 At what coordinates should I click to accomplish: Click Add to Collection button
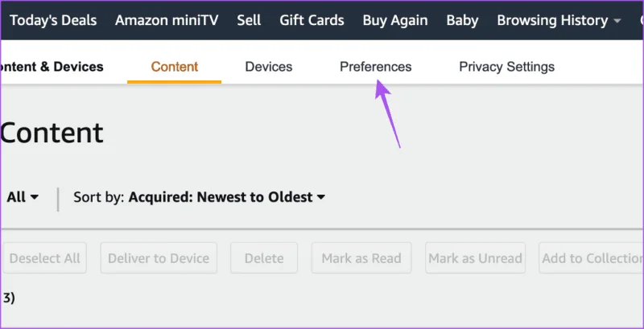(592, 258)
